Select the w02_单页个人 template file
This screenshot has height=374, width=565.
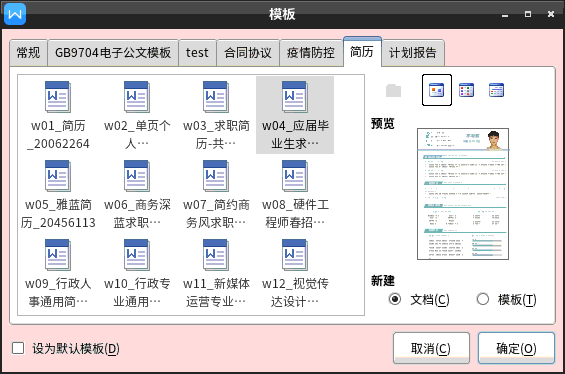tap(137, 115)
